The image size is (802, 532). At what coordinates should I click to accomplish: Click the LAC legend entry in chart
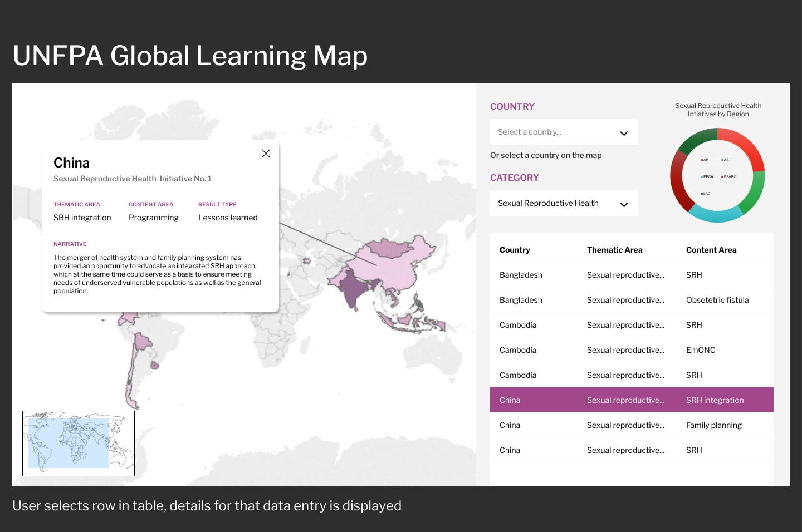tap(705, 194)
